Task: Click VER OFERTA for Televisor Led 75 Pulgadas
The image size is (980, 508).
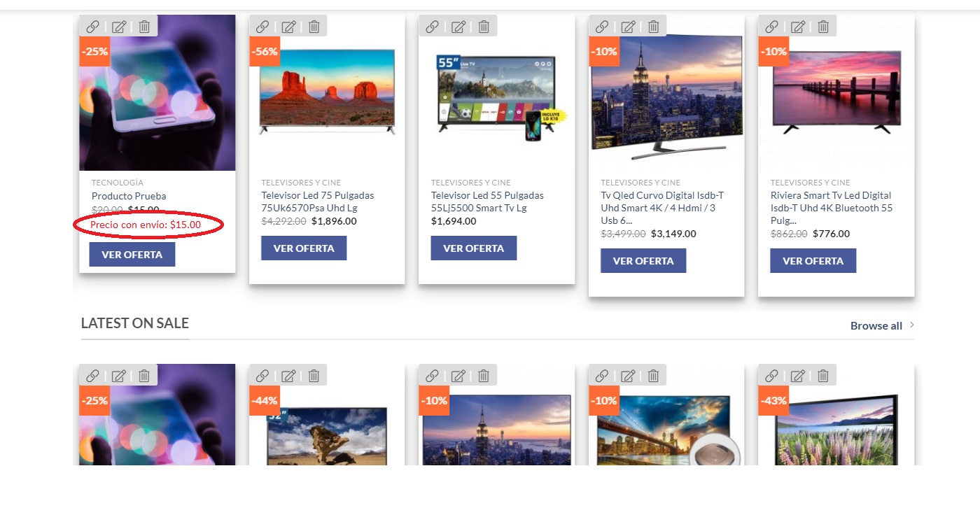Action: (x=304, y=248)
